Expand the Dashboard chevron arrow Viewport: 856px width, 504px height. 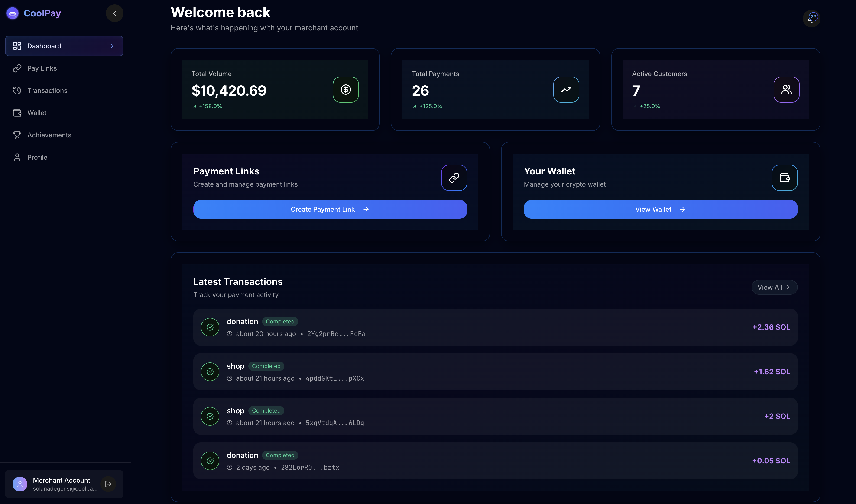(x=112, y=46)
